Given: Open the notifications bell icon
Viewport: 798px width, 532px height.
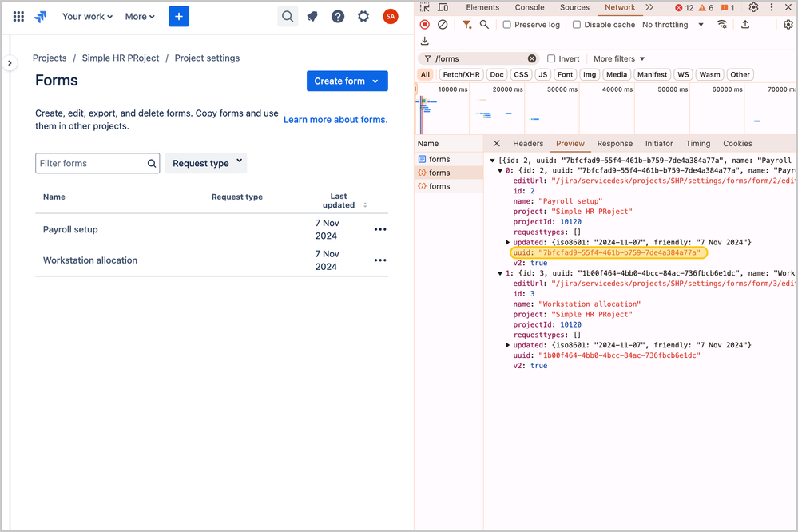Looking at the screenshot, I should 313,16.
